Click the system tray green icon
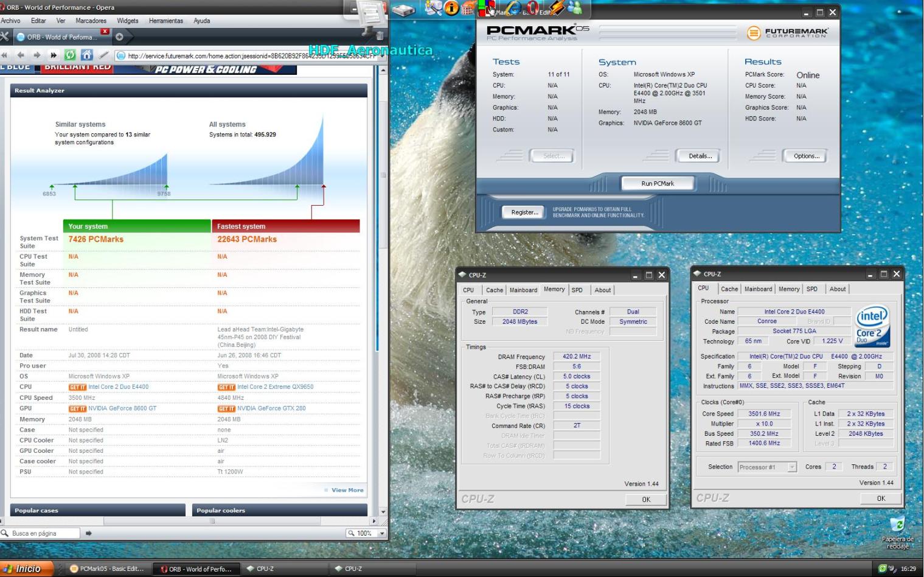 point(882,568)
